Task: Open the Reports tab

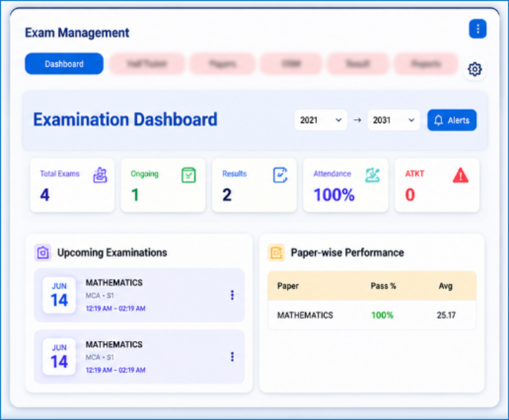Action: 426,64
